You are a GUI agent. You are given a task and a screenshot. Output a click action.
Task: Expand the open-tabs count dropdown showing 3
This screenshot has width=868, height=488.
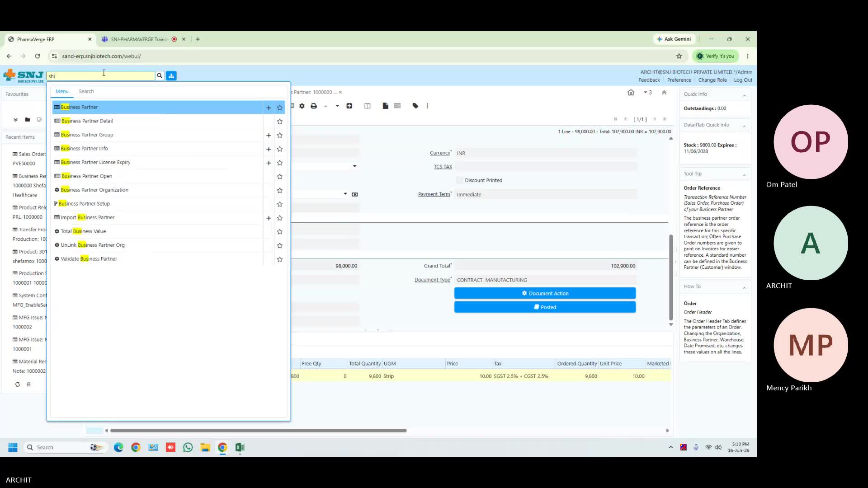tap(648, 92)
